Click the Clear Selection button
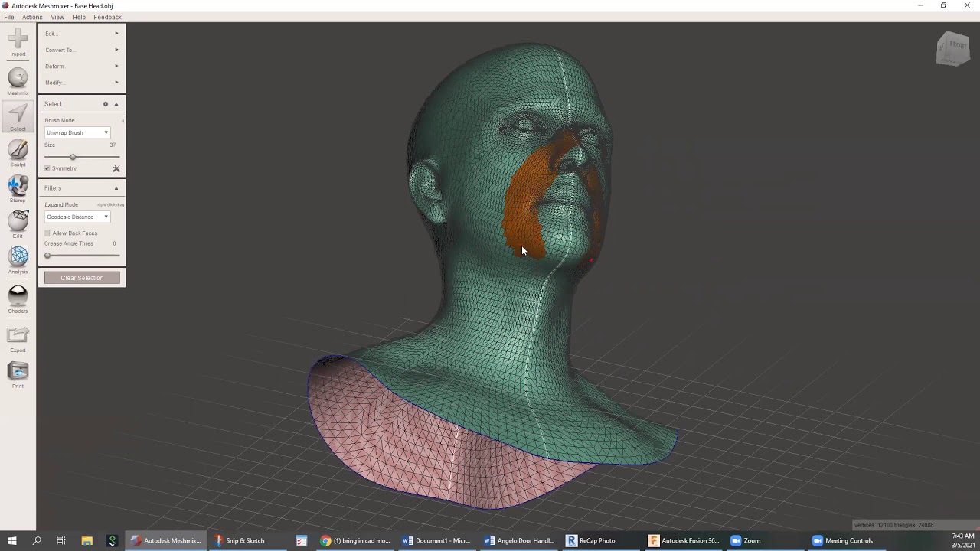Image resolution: width=980 pixels, height=551 pixels. coord(82,278)
